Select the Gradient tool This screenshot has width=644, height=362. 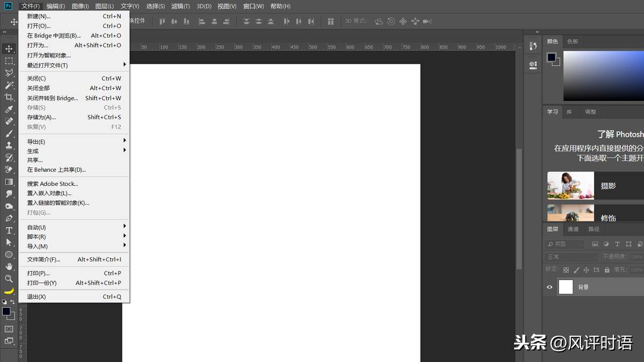(9, 182)
